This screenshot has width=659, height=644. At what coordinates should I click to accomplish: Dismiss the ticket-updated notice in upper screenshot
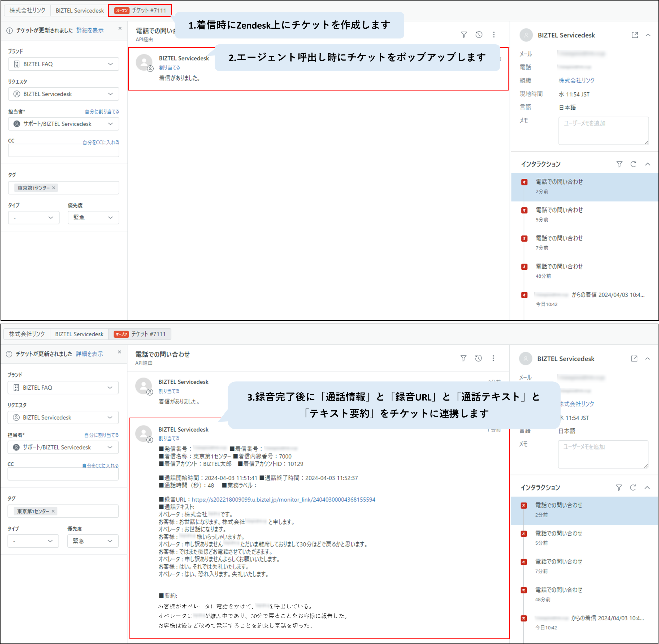pyautogui.click(x=120, y=28)
